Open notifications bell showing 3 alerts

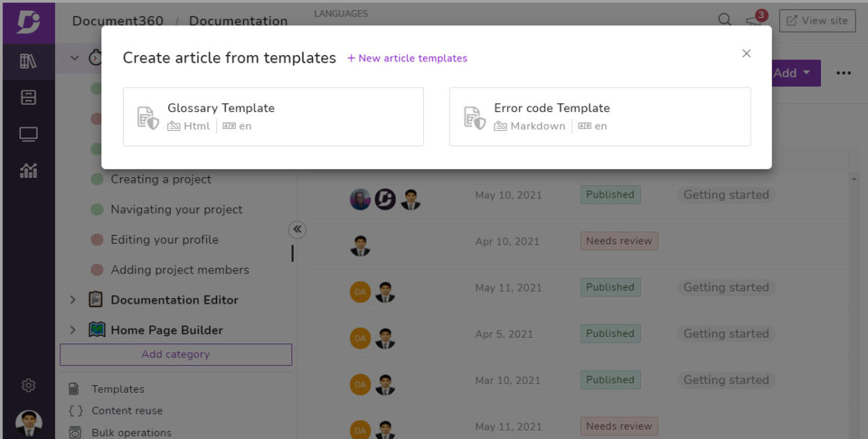click(754, 21)
